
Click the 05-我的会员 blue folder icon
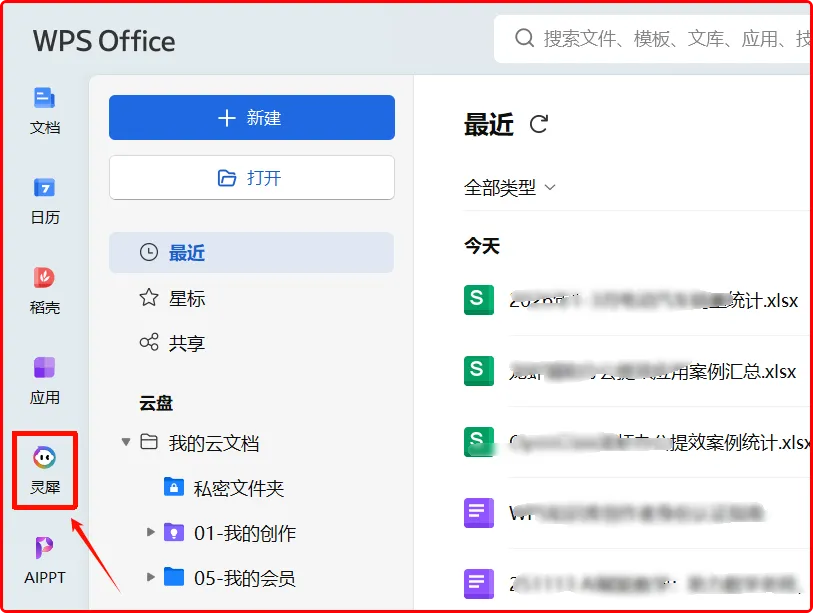174,577
